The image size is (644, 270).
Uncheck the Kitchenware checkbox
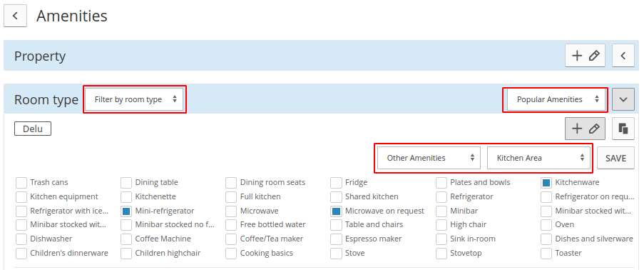coord(546,183)
